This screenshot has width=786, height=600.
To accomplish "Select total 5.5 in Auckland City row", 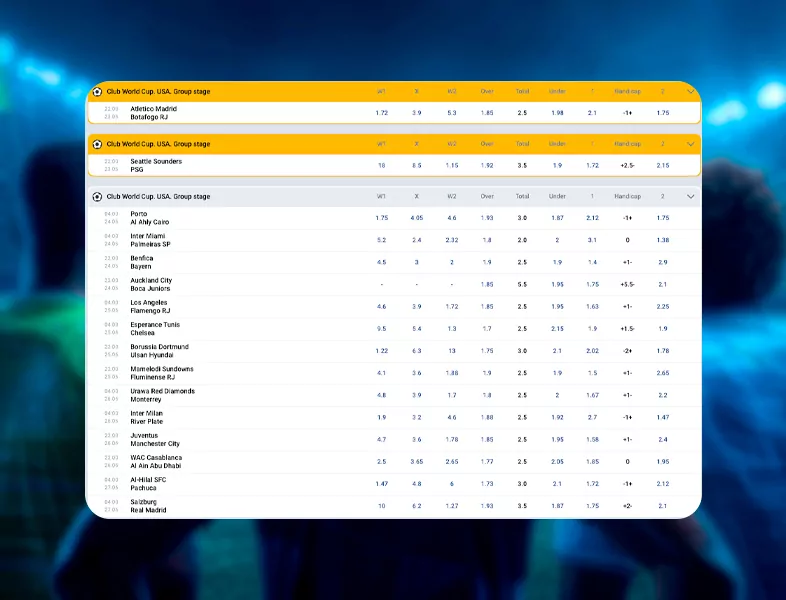I will click(522, 284).
